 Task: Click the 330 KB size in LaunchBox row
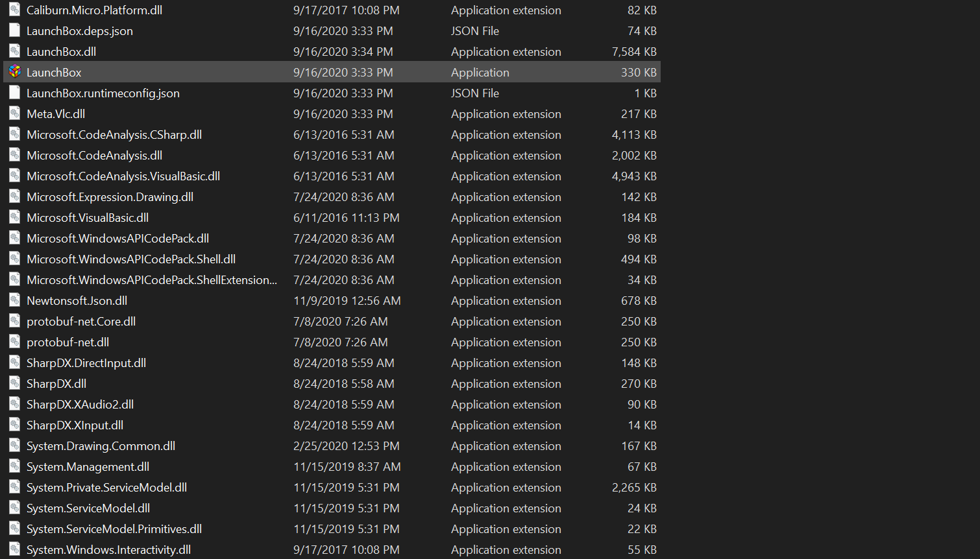pos(639,73)
